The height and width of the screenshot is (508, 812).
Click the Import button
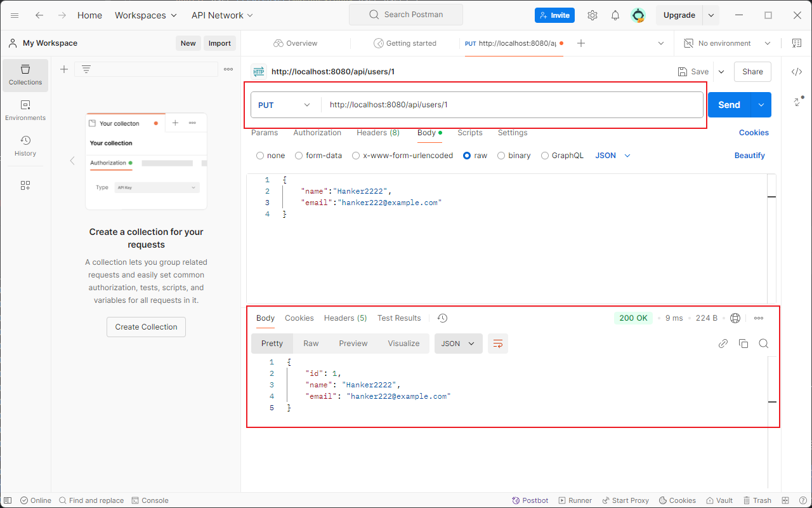tap(219, 43)
